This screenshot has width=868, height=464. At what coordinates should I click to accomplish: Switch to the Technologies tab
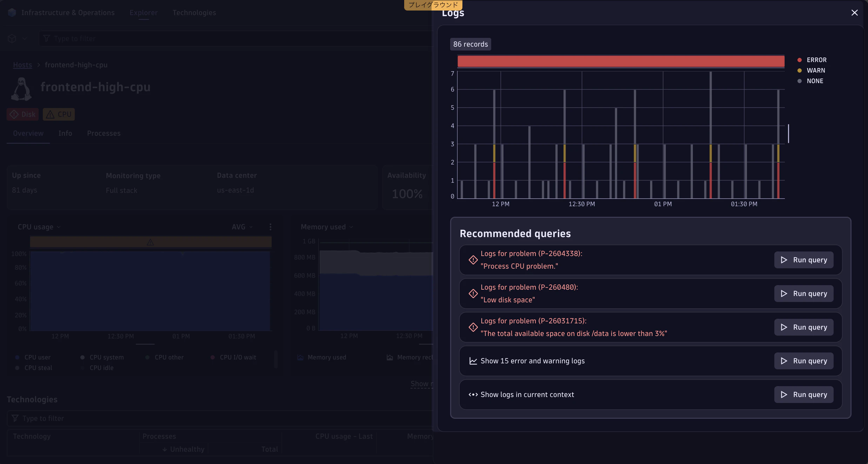tap(194, 13)
